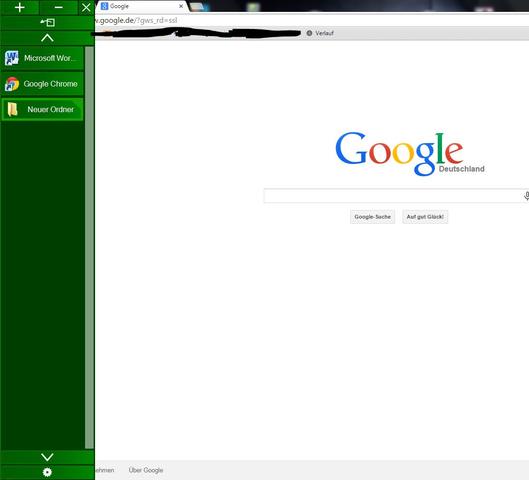Open the Über Google footer link
This screenshot has width=529, height=480.
[146, 470]
